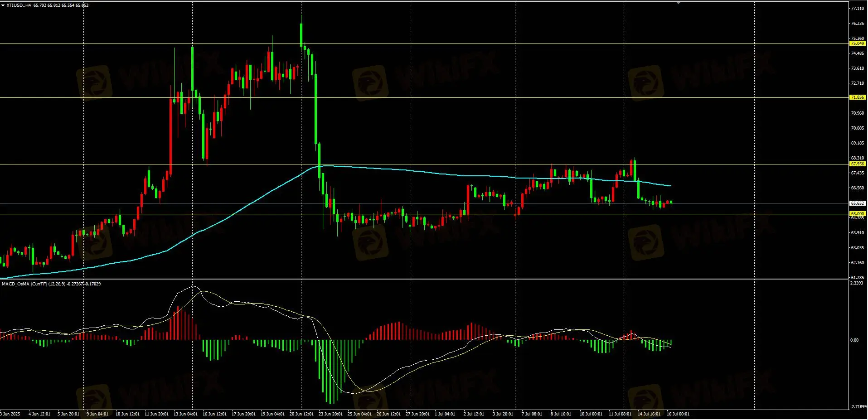Click the 9 Jun 04:01 time label
This screenshot has height=420, width=868.
click(97, 414)
